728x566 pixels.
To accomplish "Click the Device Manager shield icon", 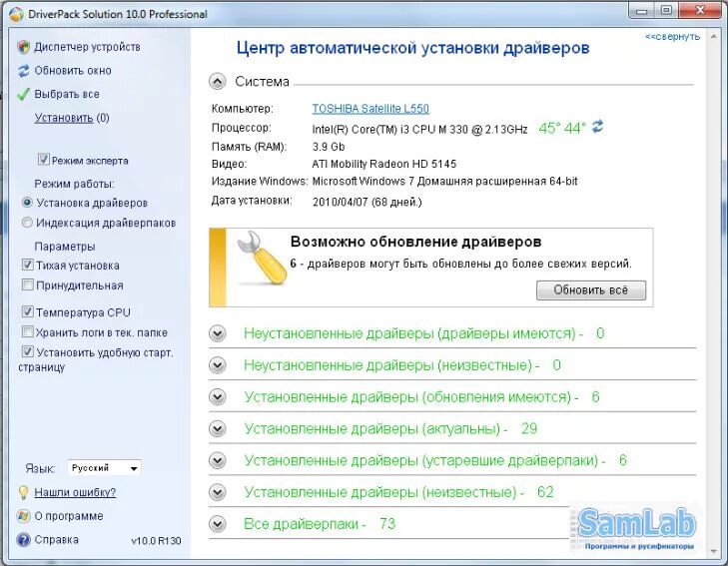I will point(23,47).
